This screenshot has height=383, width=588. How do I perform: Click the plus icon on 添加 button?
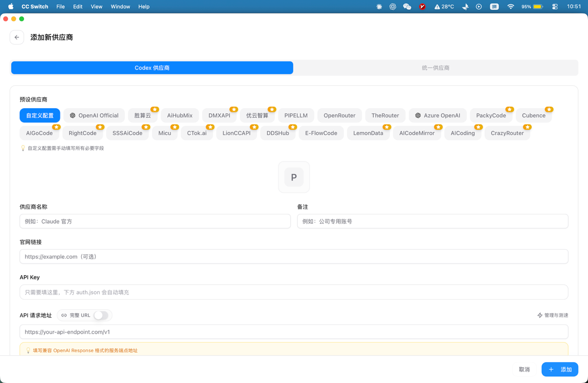point(551,370)
